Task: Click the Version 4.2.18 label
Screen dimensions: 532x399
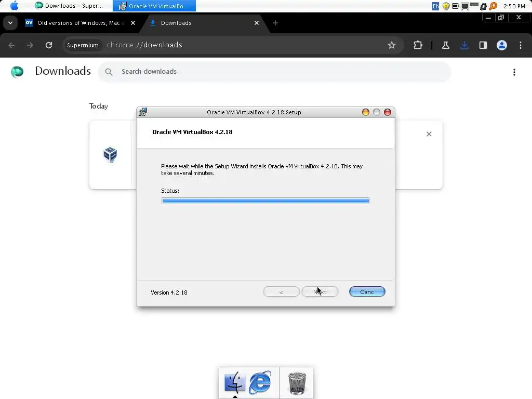Action: pos(169,292)
